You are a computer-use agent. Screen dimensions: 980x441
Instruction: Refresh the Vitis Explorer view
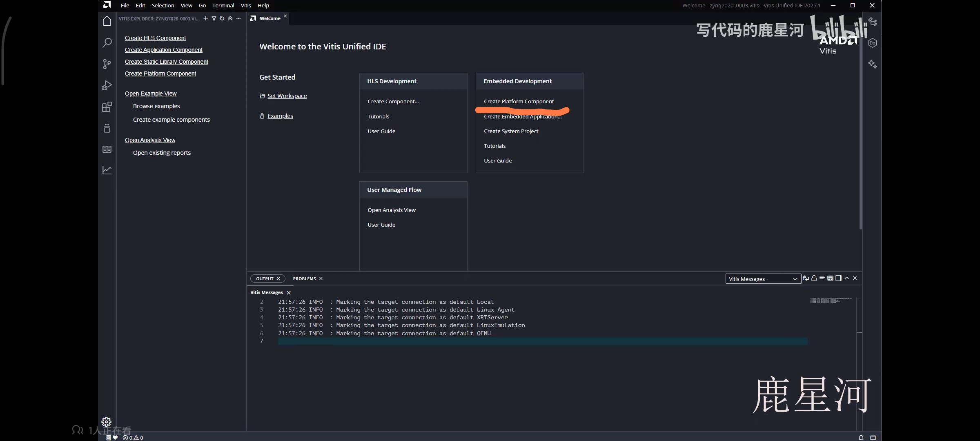pos(222,18)
